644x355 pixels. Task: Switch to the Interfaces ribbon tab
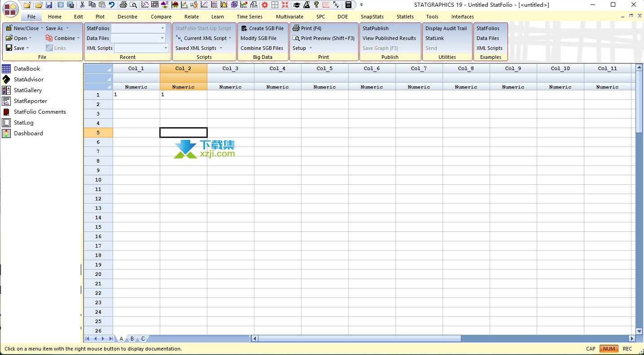(x=463, y=17)
